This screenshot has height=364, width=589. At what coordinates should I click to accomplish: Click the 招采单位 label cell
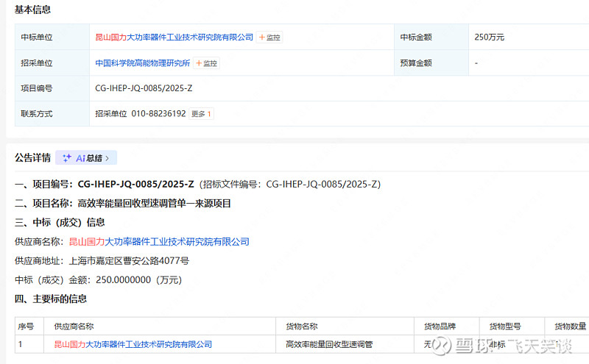click(52, 63)
